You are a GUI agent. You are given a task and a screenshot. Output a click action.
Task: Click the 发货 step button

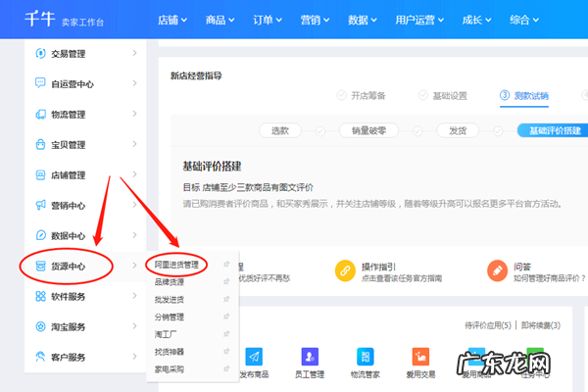tap(458, 130)
